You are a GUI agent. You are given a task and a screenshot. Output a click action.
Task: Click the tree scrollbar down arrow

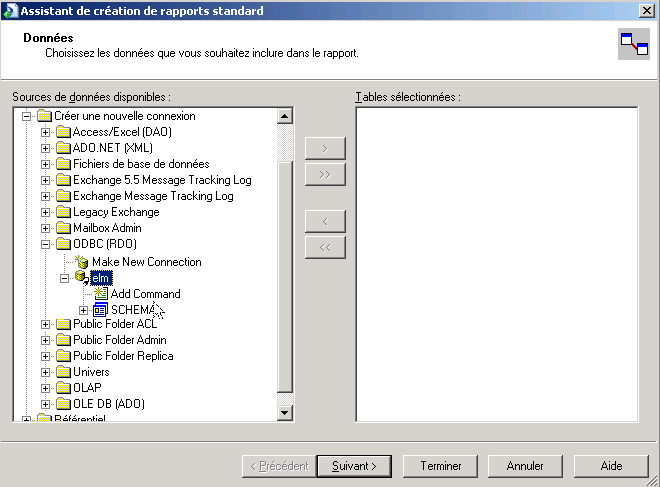point(285,413)
